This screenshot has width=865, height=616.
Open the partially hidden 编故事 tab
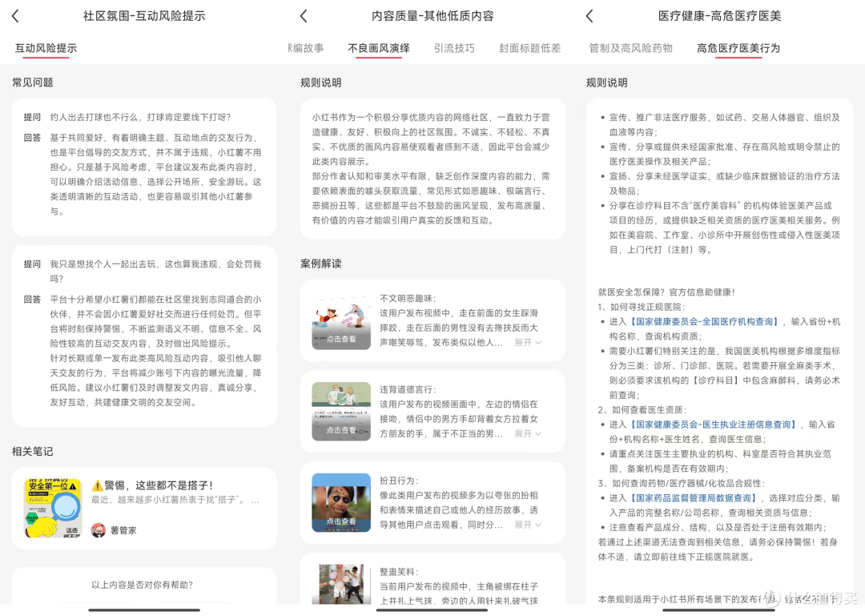point(306,48)
